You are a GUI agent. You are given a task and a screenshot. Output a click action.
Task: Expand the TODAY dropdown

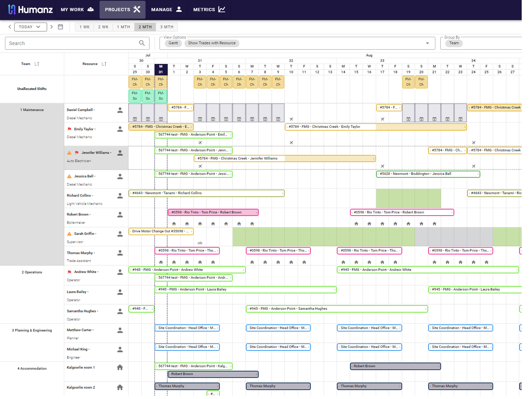pos(30,27)
